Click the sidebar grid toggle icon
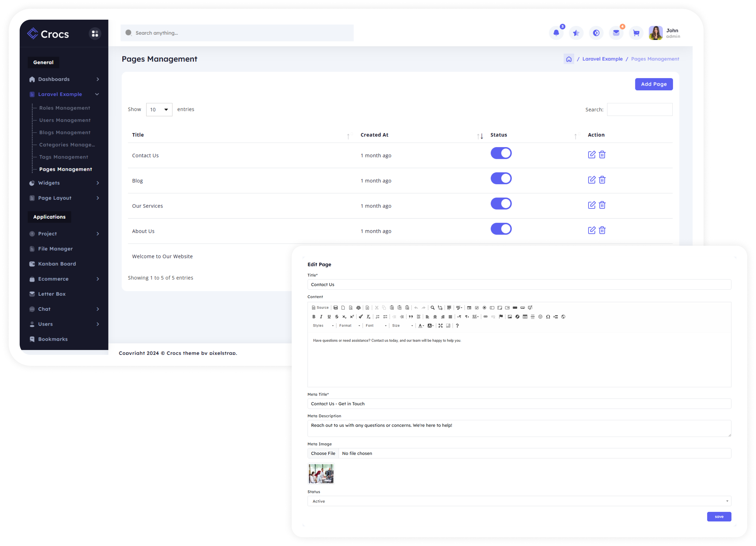 coord(95,34)
